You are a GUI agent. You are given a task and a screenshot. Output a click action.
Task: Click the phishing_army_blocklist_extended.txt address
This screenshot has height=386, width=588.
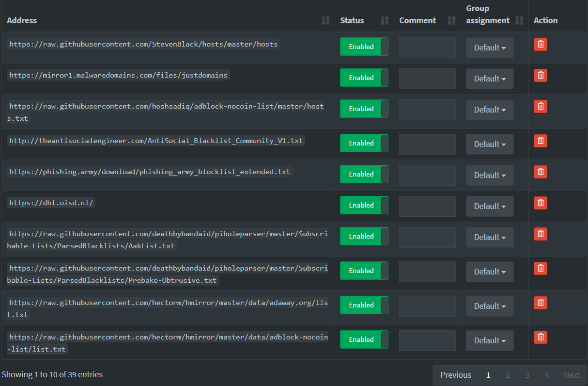coord(150,172)
